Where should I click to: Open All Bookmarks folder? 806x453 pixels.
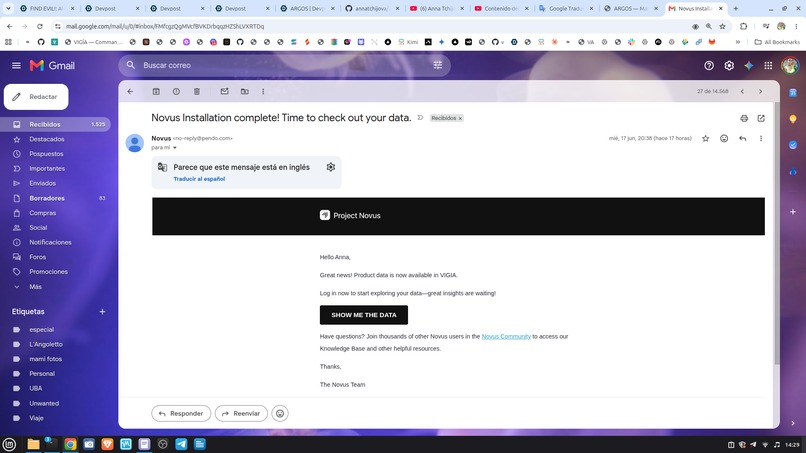click(x=777, y=42)
